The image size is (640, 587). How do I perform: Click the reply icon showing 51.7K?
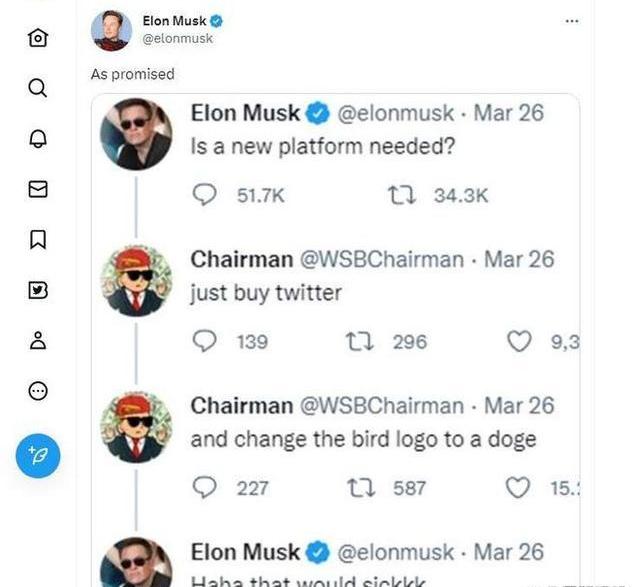205,196
